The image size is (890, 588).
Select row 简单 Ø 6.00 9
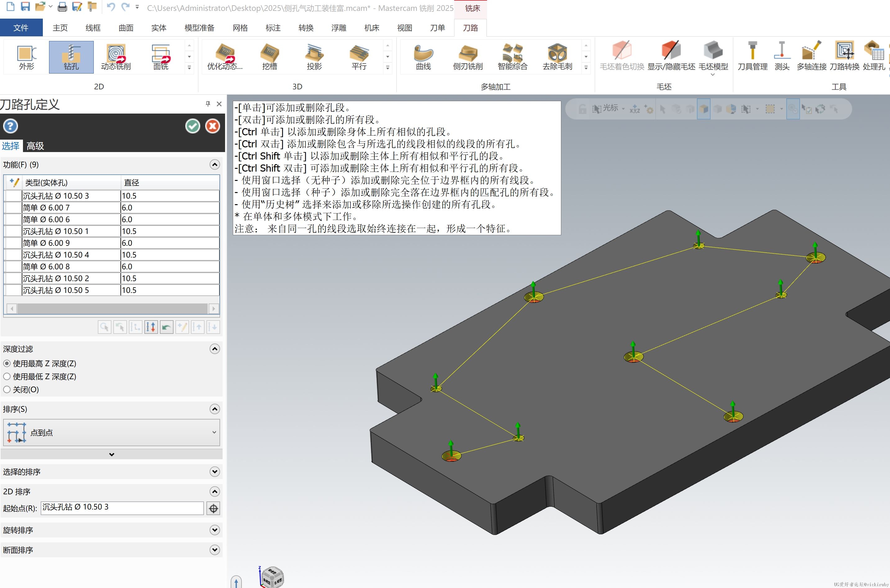click(112, 243)
